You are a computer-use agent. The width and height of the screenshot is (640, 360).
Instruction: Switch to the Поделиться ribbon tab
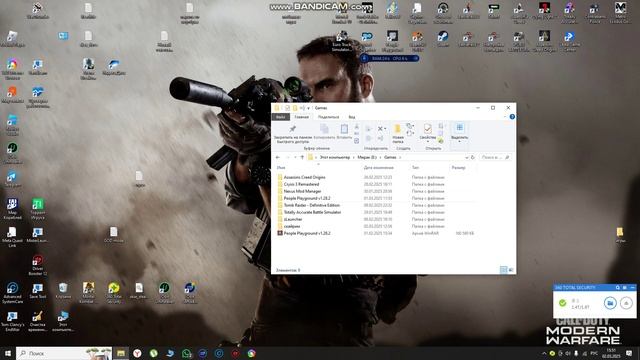point(329,117)
